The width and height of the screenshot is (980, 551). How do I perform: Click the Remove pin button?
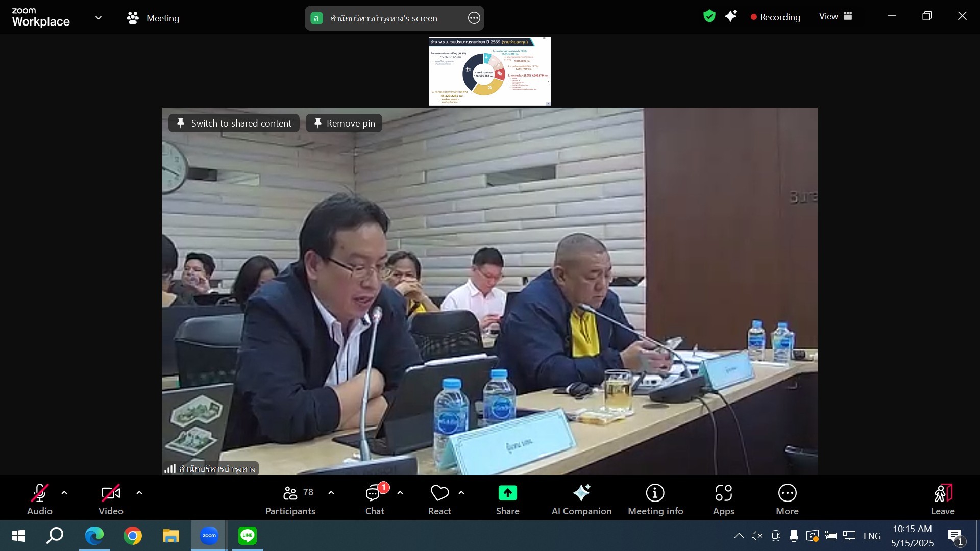click(344, 123)
